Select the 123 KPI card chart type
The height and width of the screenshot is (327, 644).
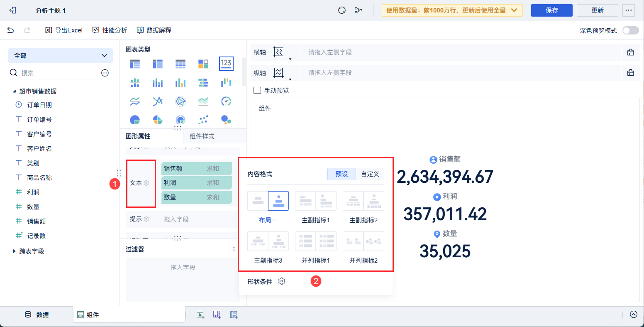pyautogui.click(x=226, y=64)
